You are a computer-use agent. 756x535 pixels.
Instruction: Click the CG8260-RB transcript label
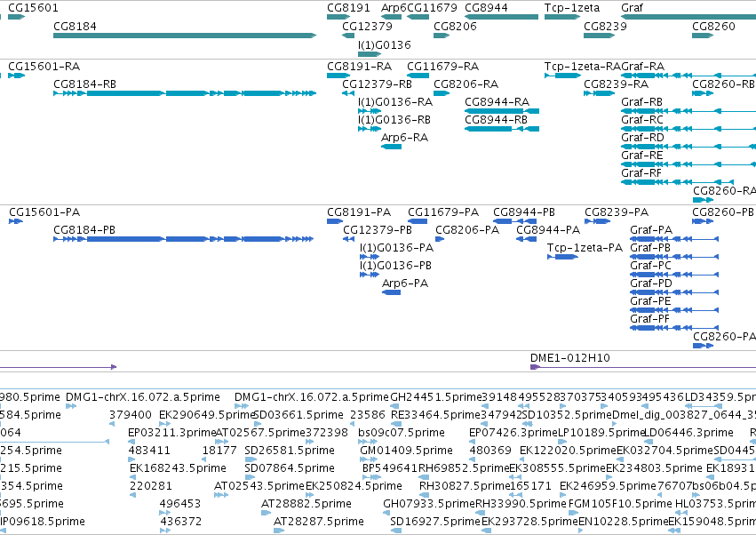(723, 84)
